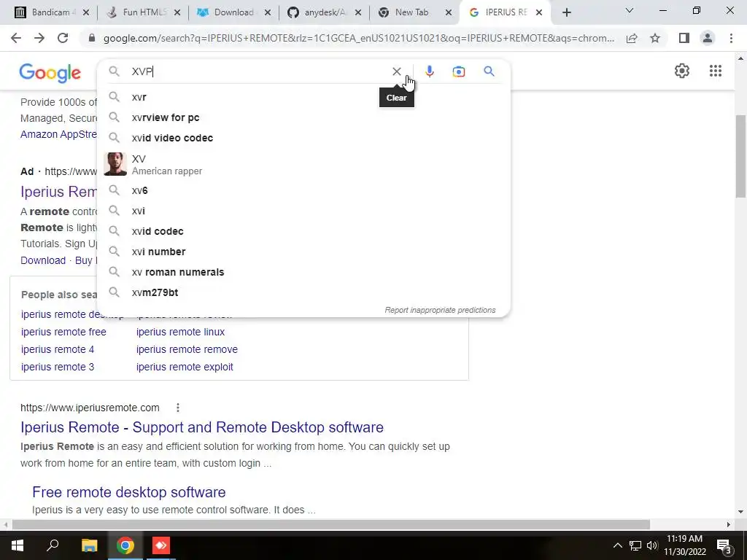Open the Windows Start menu
This screenshot has width=747, height=560.
(x=18, y=545)
